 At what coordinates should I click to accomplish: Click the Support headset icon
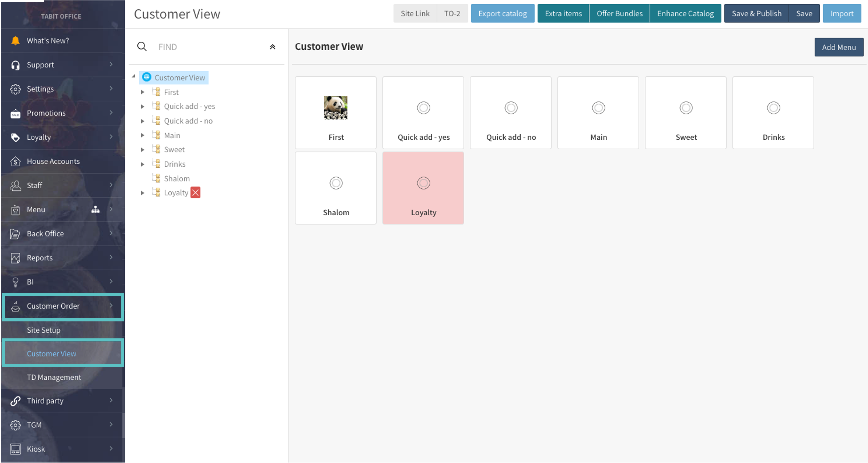[15, 65]
